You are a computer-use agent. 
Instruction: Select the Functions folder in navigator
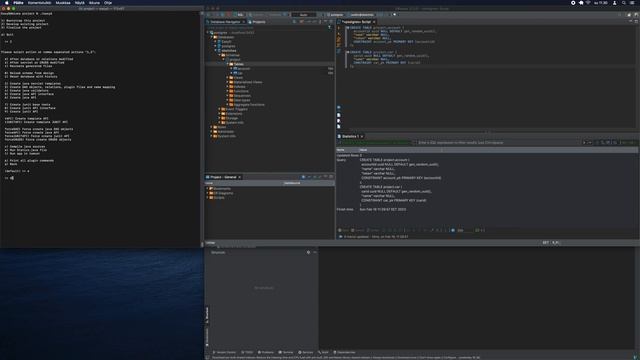(x=239, y=91)
